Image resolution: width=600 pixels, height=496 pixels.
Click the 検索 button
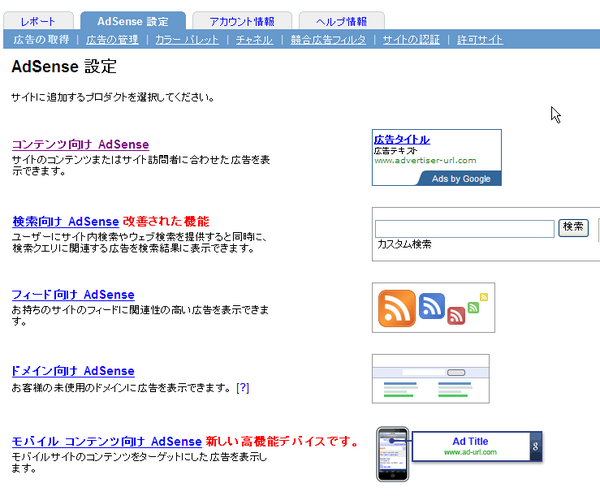point(573,228)
